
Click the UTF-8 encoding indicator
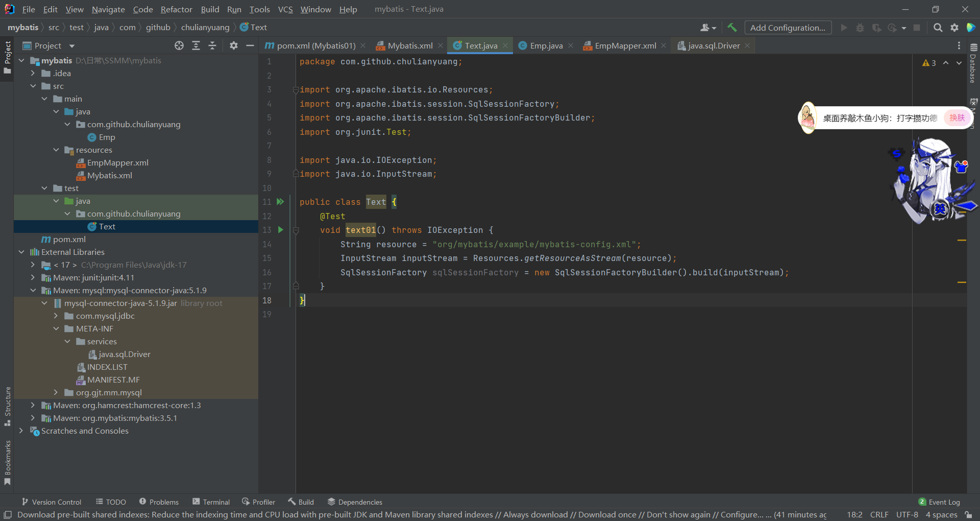[x=906, y=514]
